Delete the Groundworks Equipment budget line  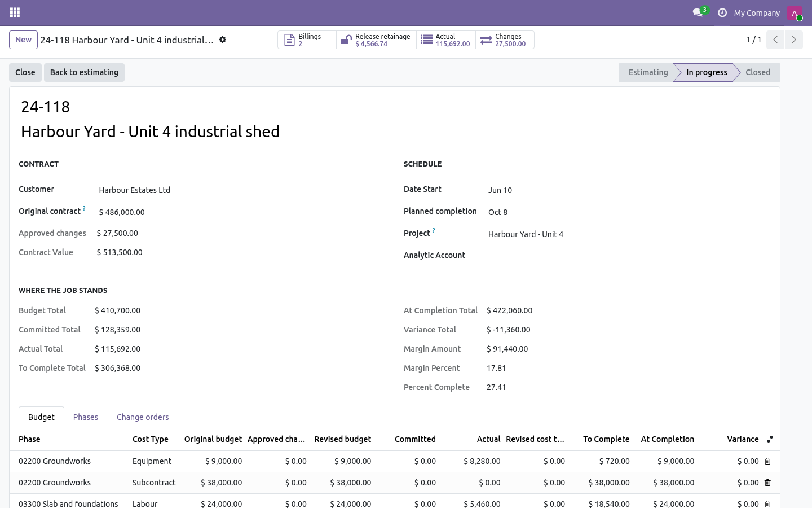[x=767, y=461]
